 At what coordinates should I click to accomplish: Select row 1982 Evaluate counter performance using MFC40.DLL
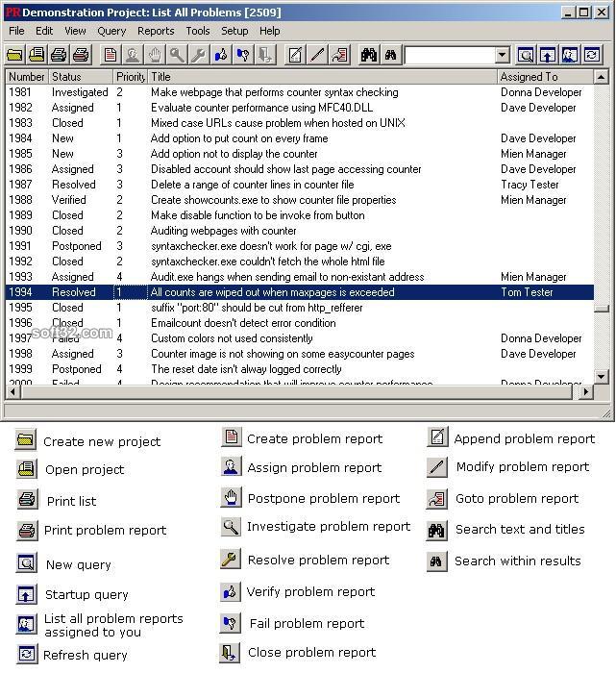(300, 108)
